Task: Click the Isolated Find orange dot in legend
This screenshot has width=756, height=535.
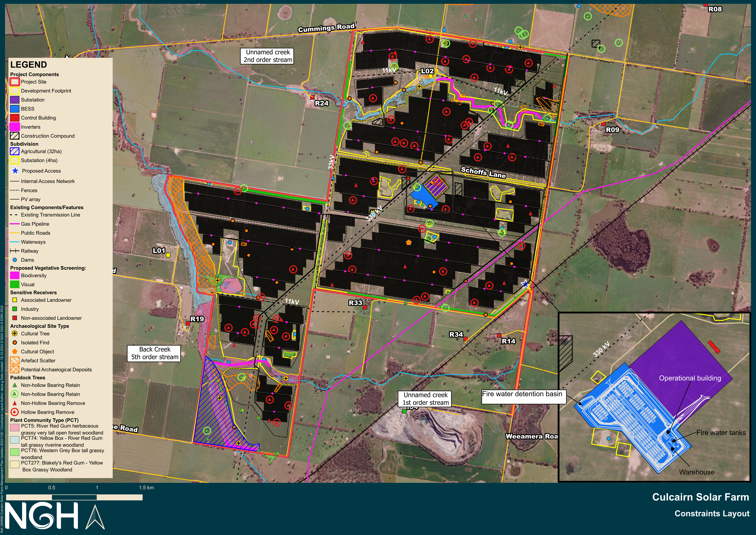Action: point(14,342)
